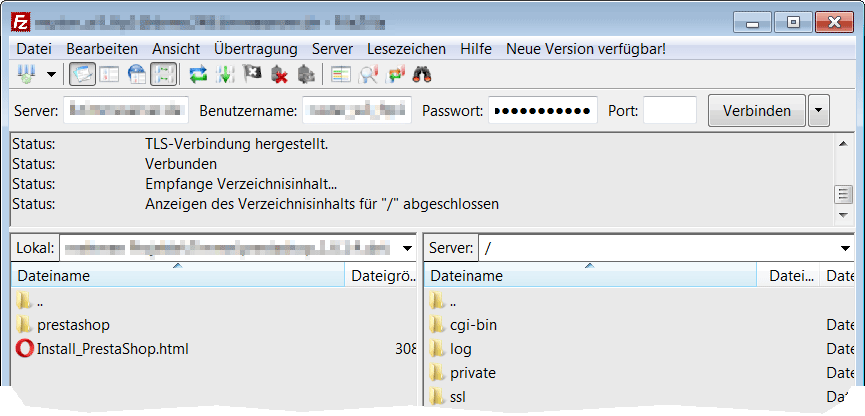Toggle processing of the transfer queue

(x=225, y=74)
